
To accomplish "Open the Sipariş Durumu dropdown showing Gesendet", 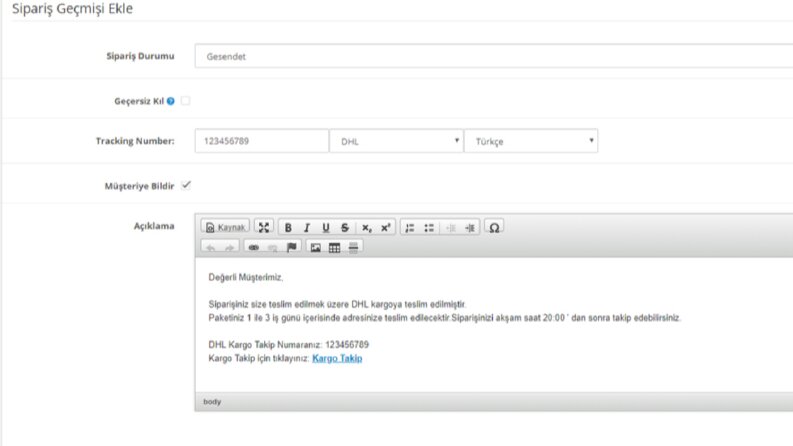I will 494,56.
